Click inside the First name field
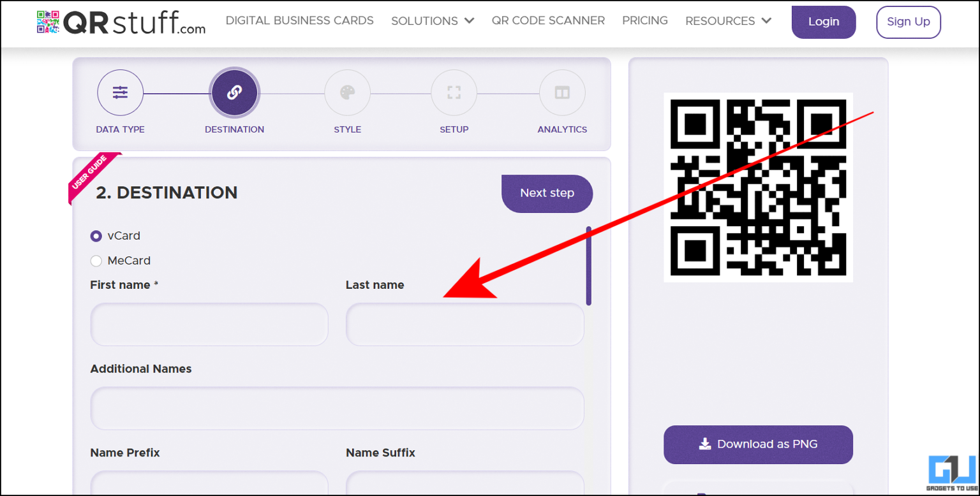 (209, 325)
